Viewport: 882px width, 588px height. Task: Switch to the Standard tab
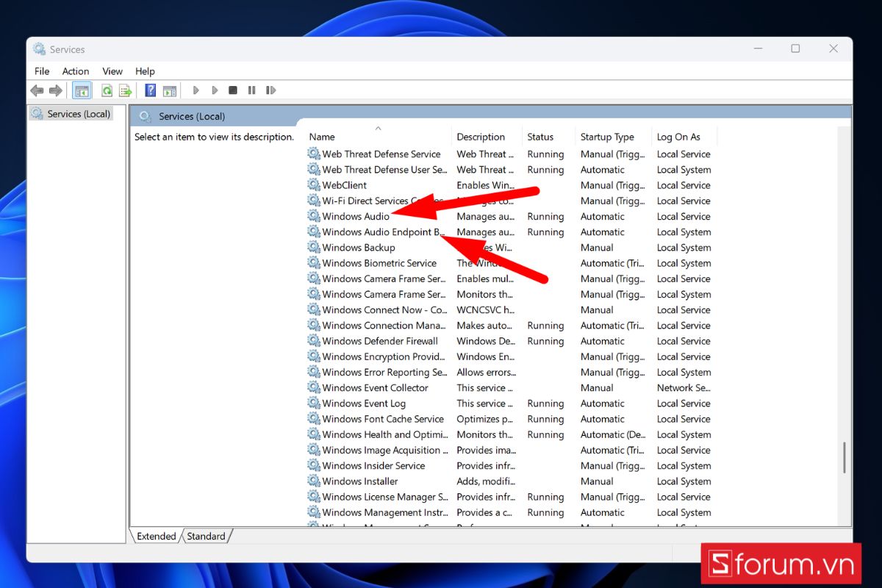click(206, 537)
